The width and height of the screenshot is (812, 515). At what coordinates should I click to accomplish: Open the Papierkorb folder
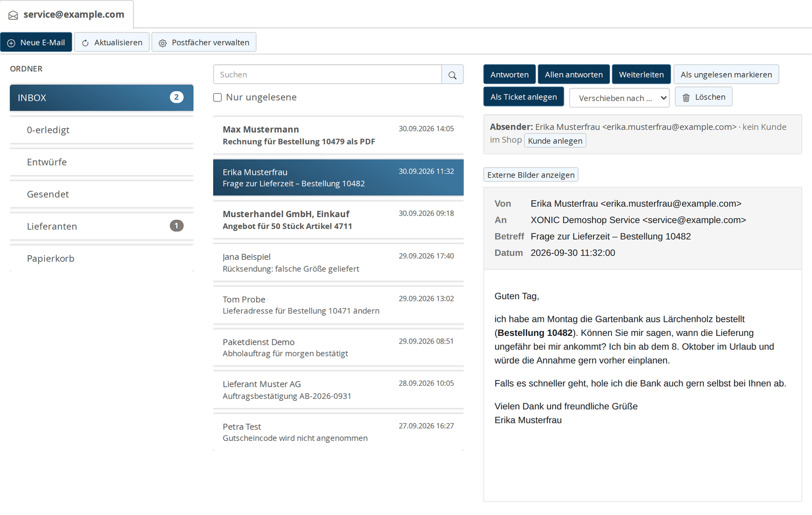(x=101, y=258)
